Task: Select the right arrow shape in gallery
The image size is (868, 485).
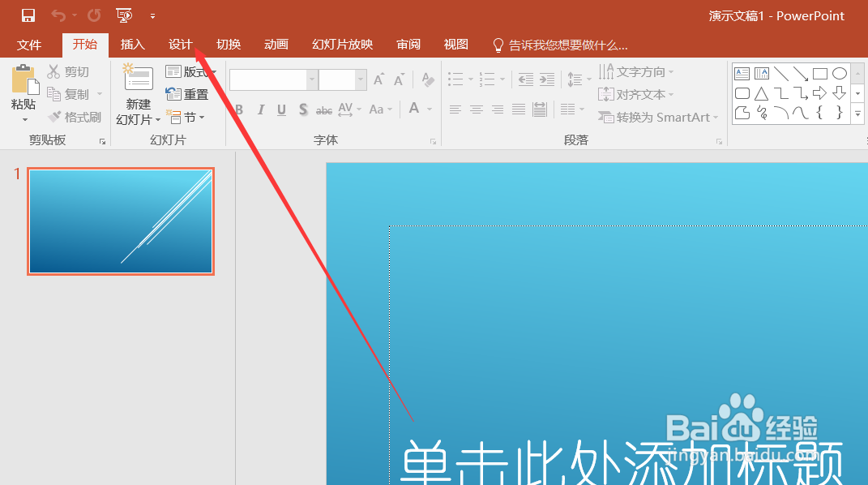Action: (820, 93)
